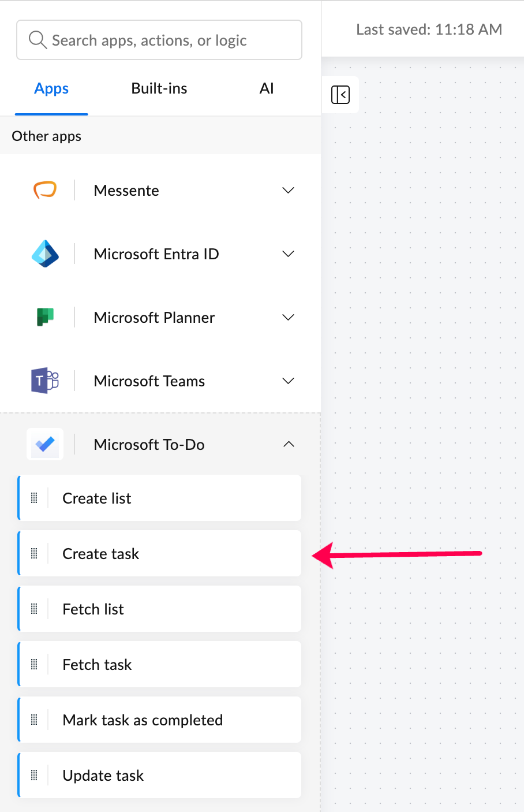Focus the Search apps, actions, or logic field
The image size is (524, 812).
pyautogui.click(x=167, y=40)
